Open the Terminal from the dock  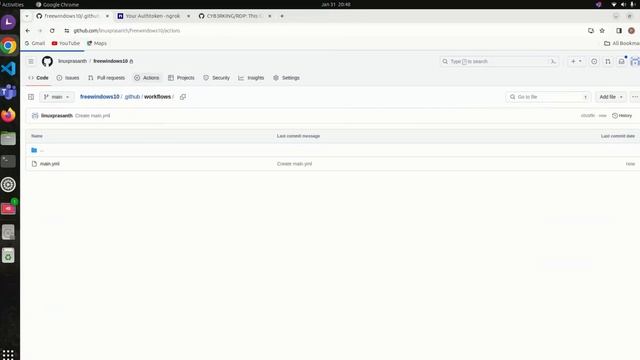tap(8, 162)
